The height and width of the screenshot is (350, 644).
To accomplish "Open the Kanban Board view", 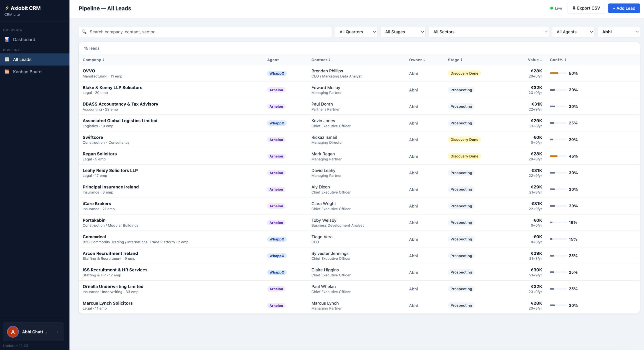I will tap(27, 72).
